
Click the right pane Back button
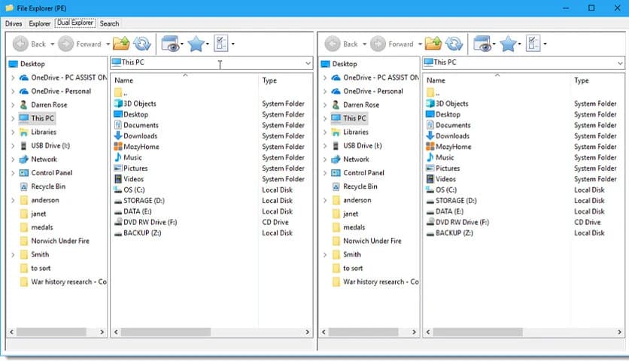point(341,44)
